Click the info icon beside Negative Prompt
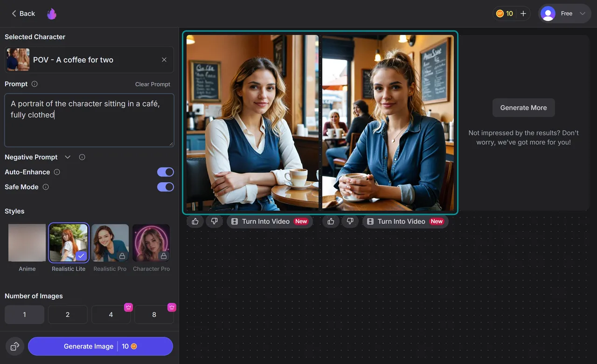This screenshot has height=364, width=597. coord(82,157)
